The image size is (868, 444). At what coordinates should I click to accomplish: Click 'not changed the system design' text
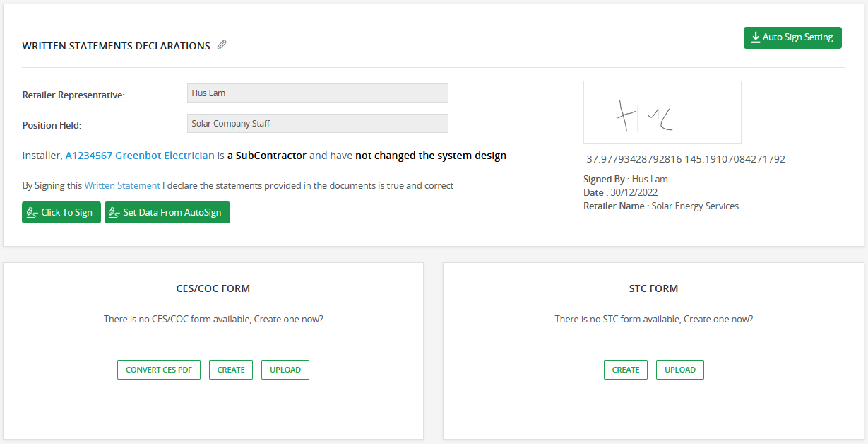tap(431, 156)
